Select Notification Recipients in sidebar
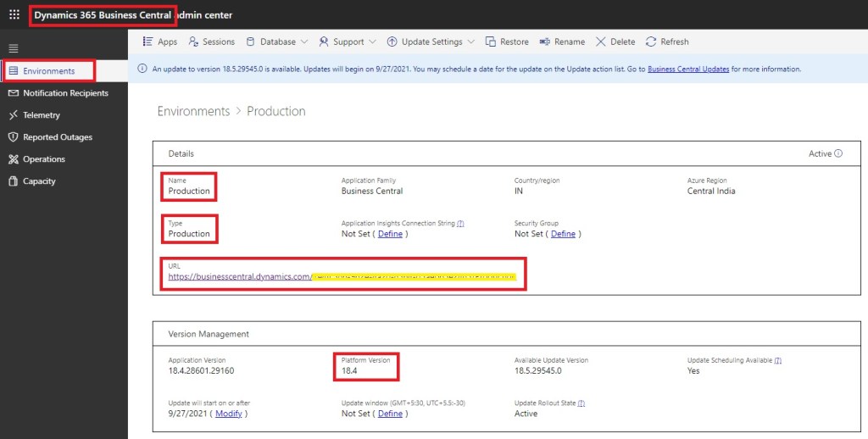The height and width of the screenshot is (439, 868). point(65,93)
